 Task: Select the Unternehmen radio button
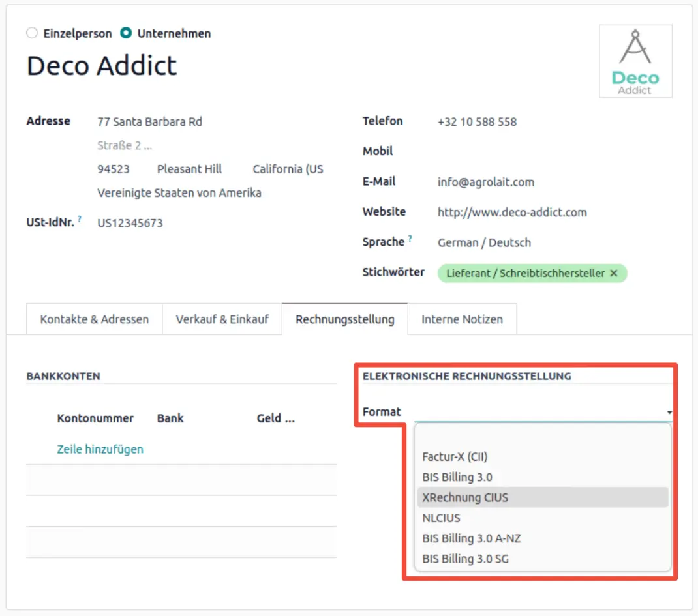point(126,33)
